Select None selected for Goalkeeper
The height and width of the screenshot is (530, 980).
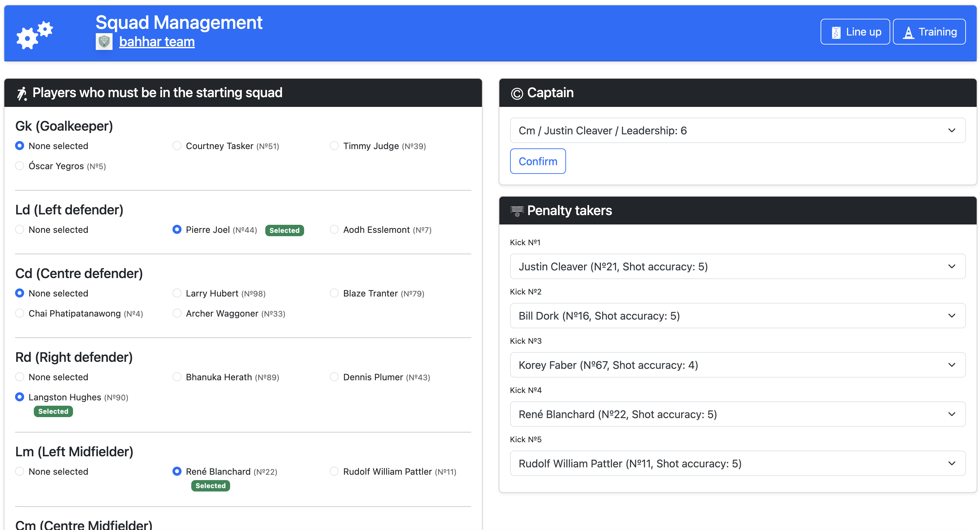(x=20, y=146)
